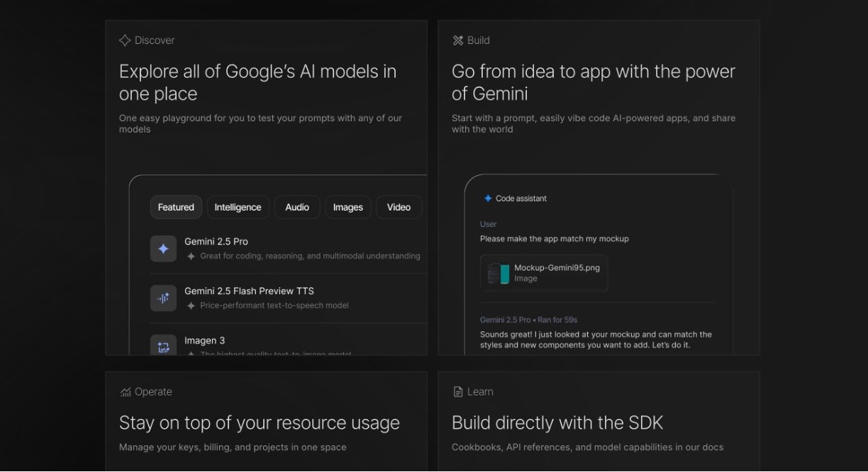
Task: Click the Gemini 2.5 Pro star icon
Action: click(163, 249)
